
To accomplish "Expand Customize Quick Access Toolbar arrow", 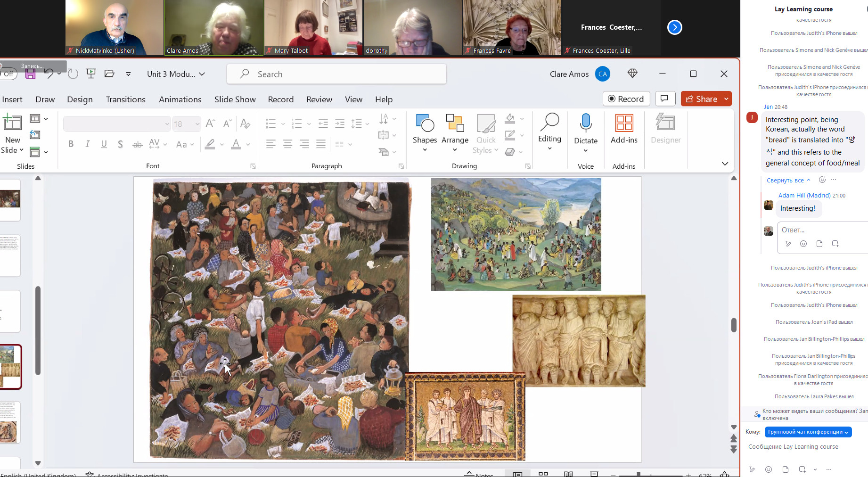I will coord(128,74).
